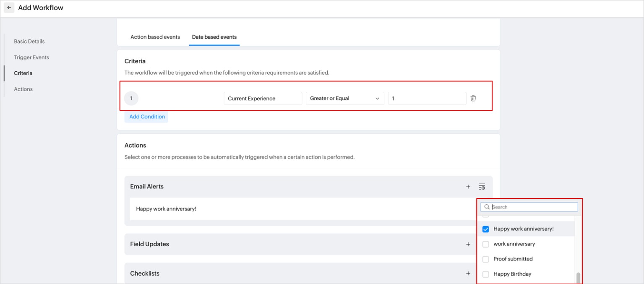
Task: Delete the Current Experience criteria row
Action: point(473,98)
